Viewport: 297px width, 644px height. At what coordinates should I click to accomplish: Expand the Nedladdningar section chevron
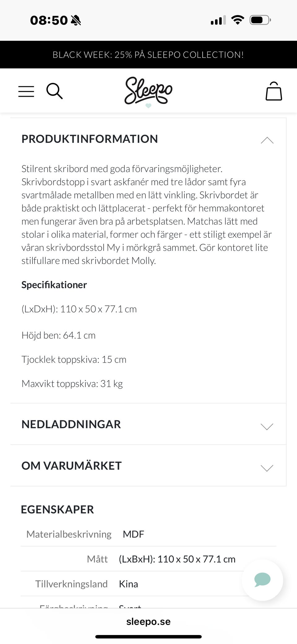pyautogui.click(x=267, y=426)
